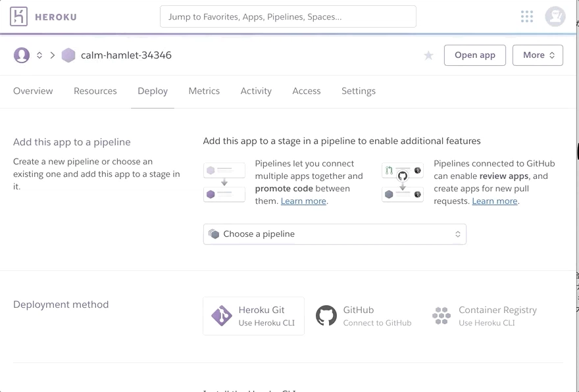Click the Open app button

coord(475,55)
